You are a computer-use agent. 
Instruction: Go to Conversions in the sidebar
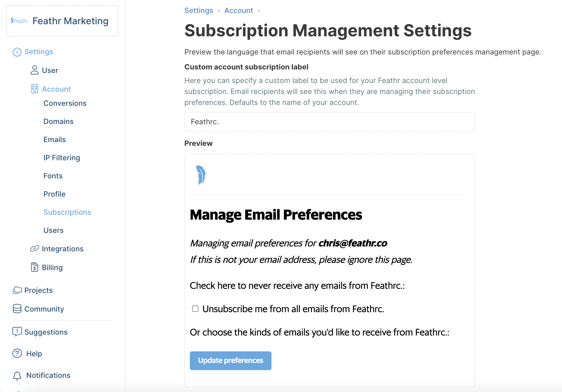[65, 103]
